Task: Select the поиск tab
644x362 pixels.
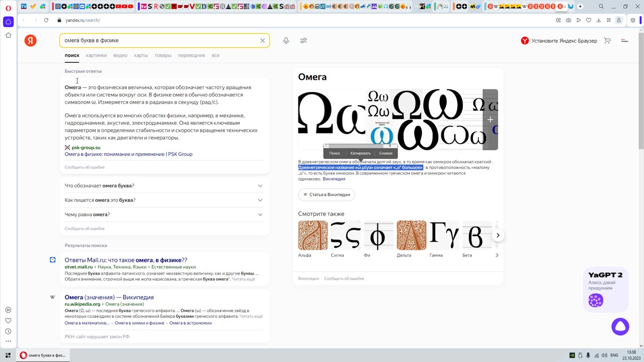Action: (72, 55)
